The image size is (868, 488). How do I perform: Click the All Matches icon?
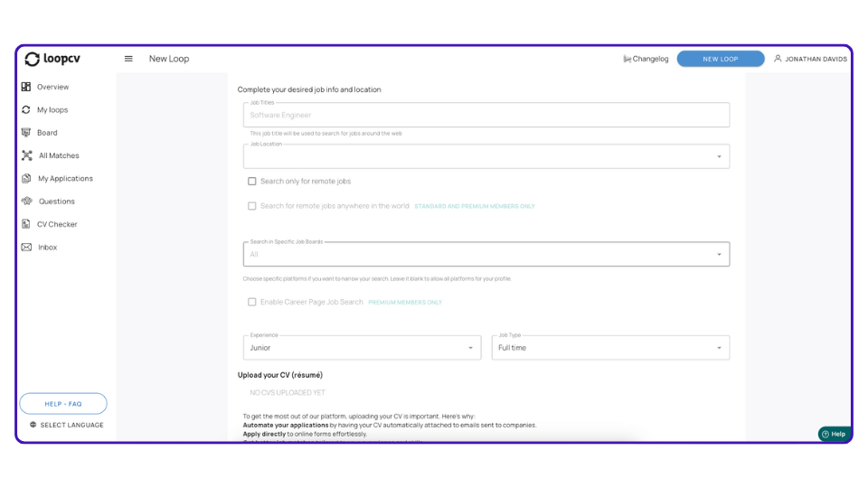[x=26, y=155]
